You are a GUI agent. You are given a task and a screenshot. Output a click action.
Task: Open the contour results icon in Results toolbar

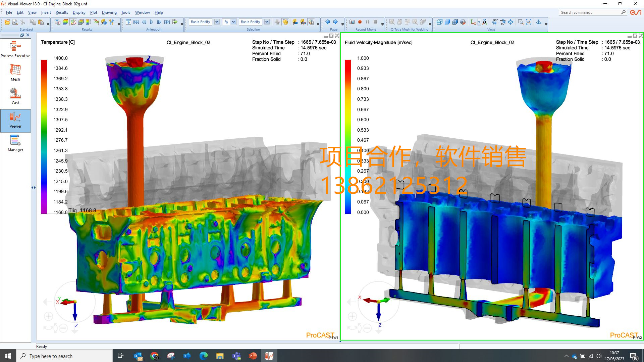pos(65,22)
